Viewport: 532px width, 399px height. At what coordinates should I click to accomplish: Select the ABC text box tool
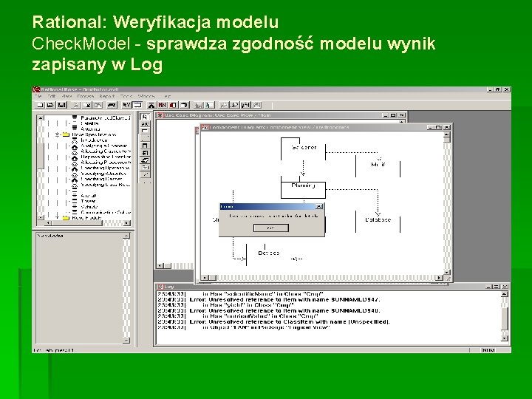coord(145,124)
